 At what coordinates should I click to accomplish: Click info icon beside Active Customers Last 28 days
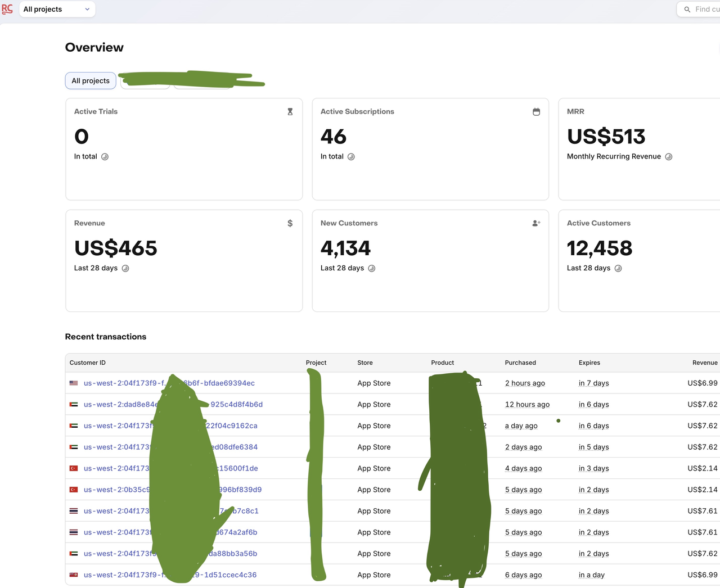tap(618, 268)
